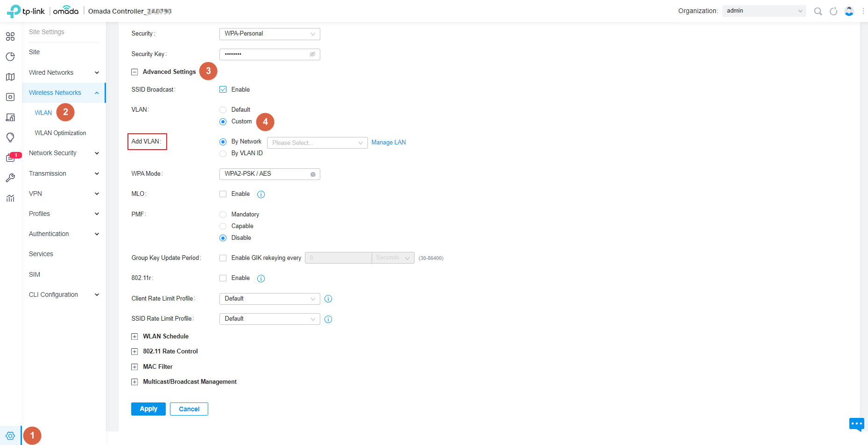
Task: Open the SSID Rate Limit Profile dropdown
Action: coord(270,319)
